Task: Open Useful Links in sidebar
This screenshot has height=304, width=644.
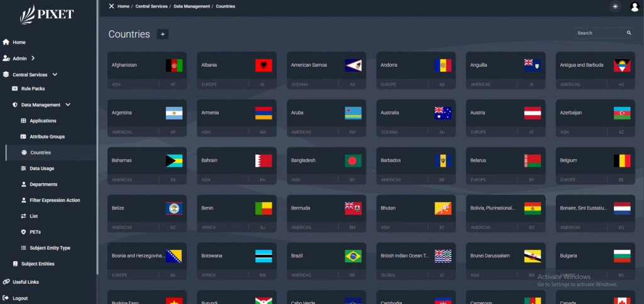Action: (25, 282)
